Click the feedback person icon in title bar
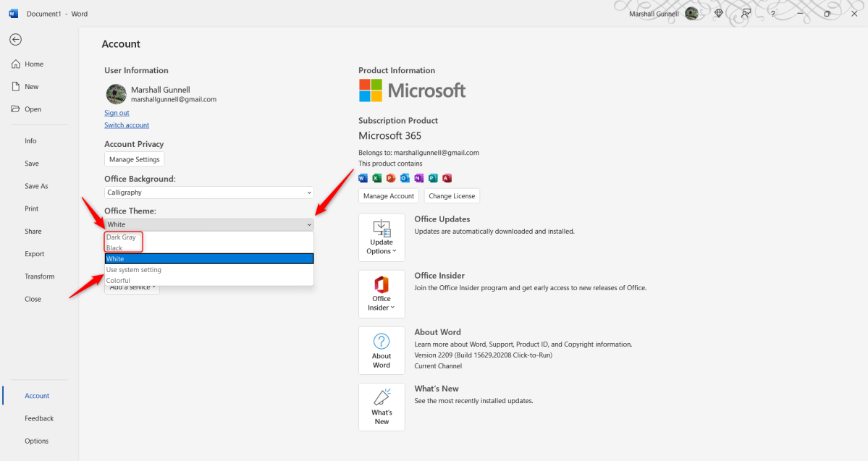This screenshot has height=461, width=868. click(x=746, y=13)
